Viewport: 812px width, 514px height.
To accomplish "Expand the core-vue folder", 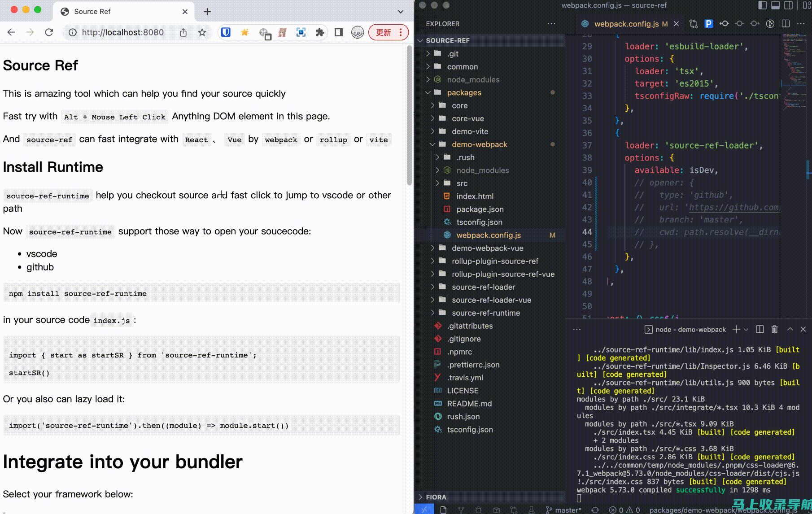I will 489,118.
